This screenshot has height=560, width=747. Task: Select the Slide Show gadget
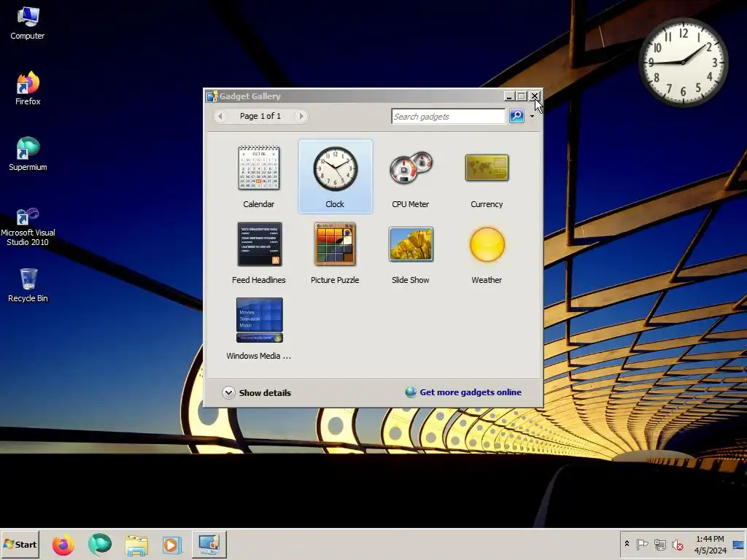411,244
